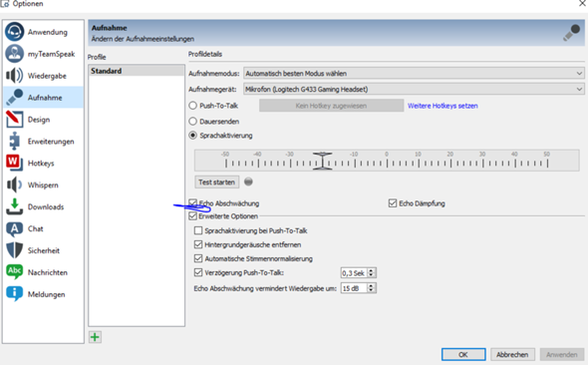Viewport: 588px width, 365px height.
Task: Click the Chat bubble icon
Action: pyautogui.click(x=15, y=228)
